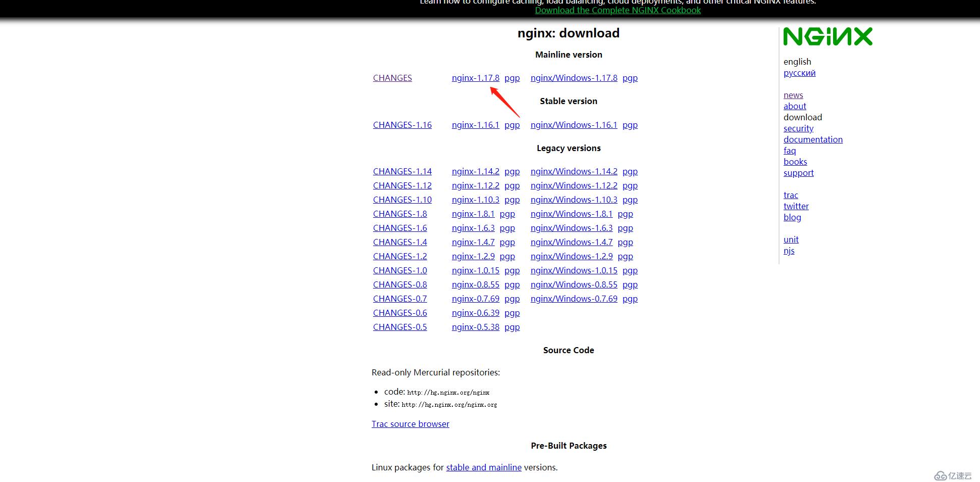Download nginx-1.6.3
Viewport: 980px width, 482px height.
click(473, 228)
